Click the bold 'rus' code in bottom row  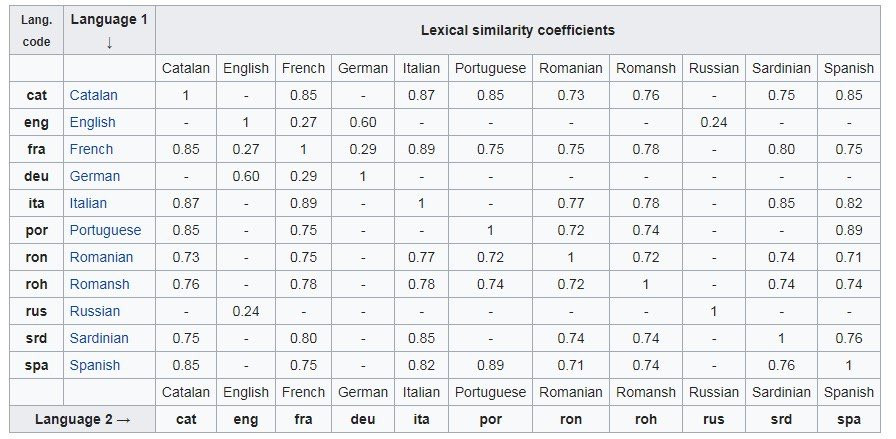tap(712, 420)
